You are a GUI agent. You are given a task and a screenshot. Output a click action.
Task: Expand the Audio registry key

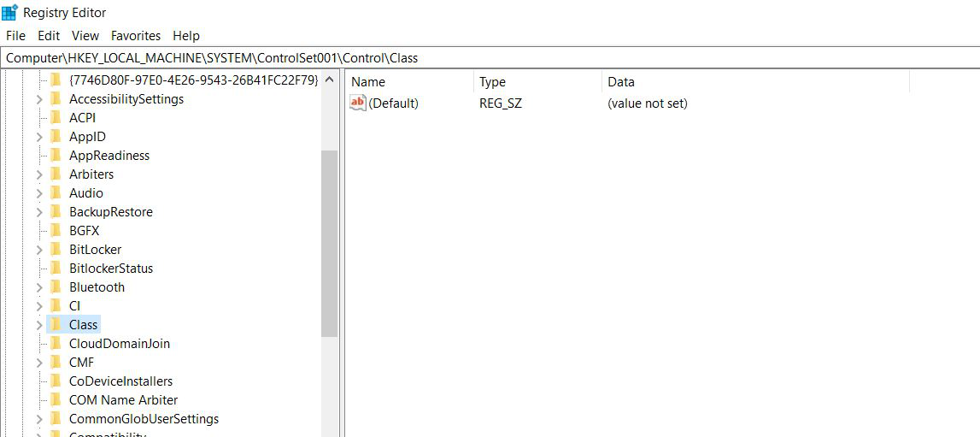(x=39, y=193)
